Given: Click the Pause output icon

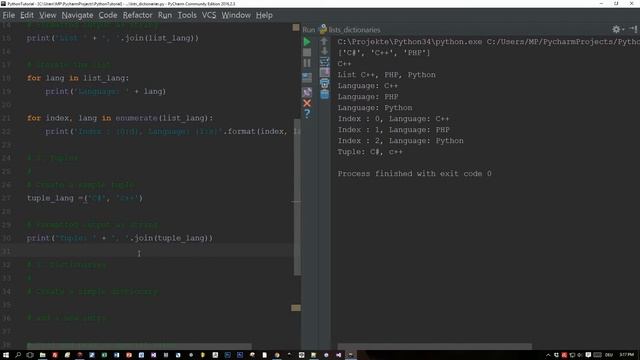Looking at the screenshot, I should point(307,63).
